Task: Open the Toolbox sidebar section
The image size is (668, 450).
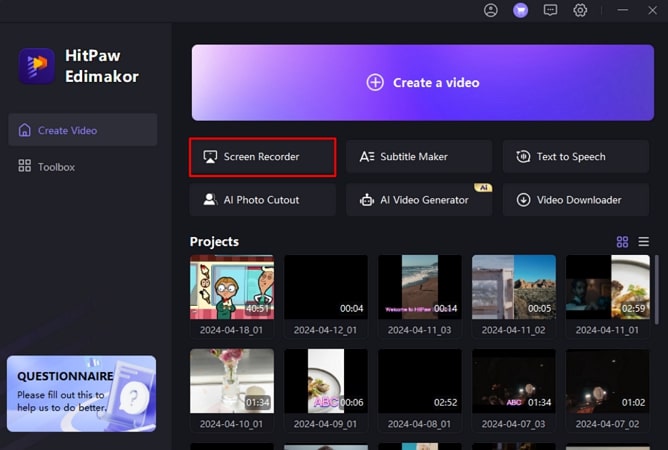Action: [x=83, y=167]
